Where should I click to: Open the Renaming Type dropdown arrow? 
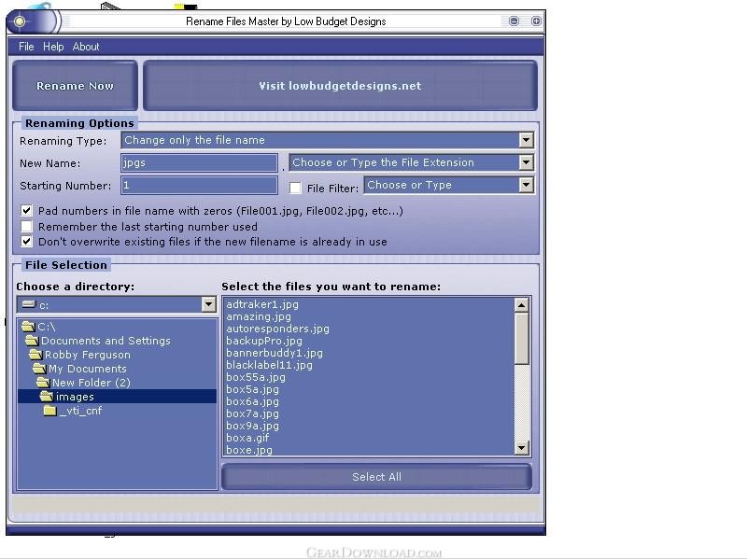(526, 140)
